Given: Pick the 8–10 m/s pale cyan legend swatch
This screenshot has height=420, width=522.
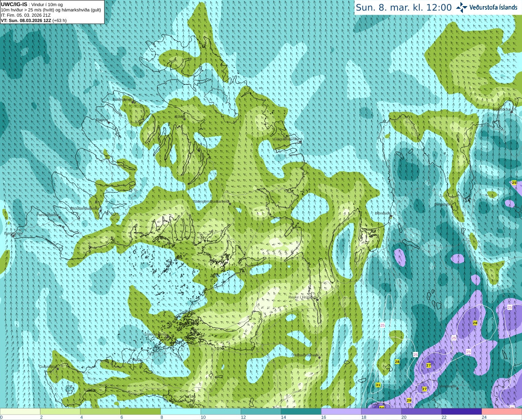Looking at the screenshot, I should (181, 411).
